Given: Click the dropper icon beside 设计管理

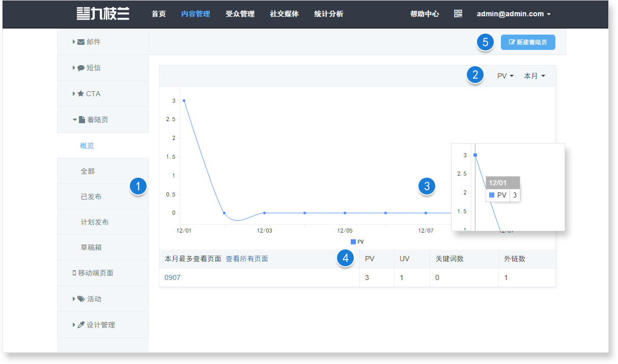Looking at the screenshot, I should [80, 325].
